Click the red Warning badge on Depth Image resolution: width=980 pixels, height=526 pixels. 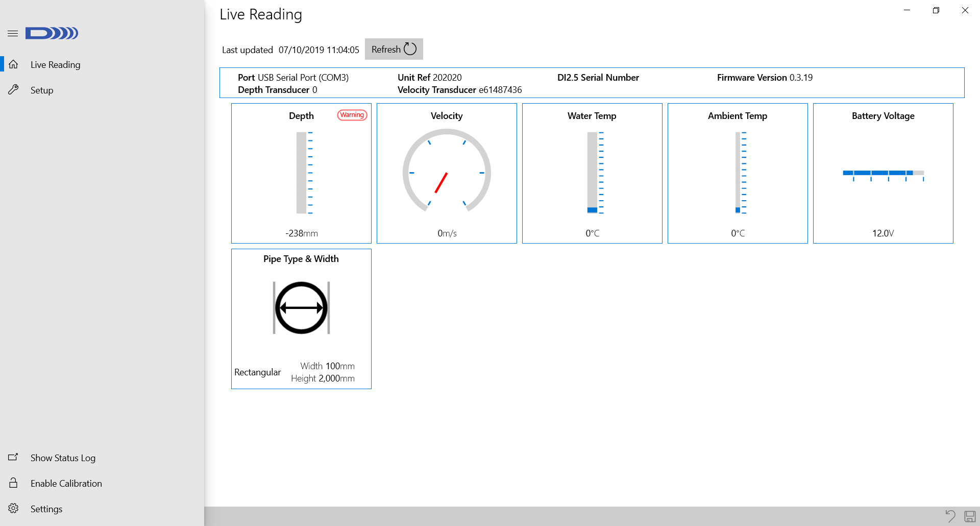coord(352,115)
